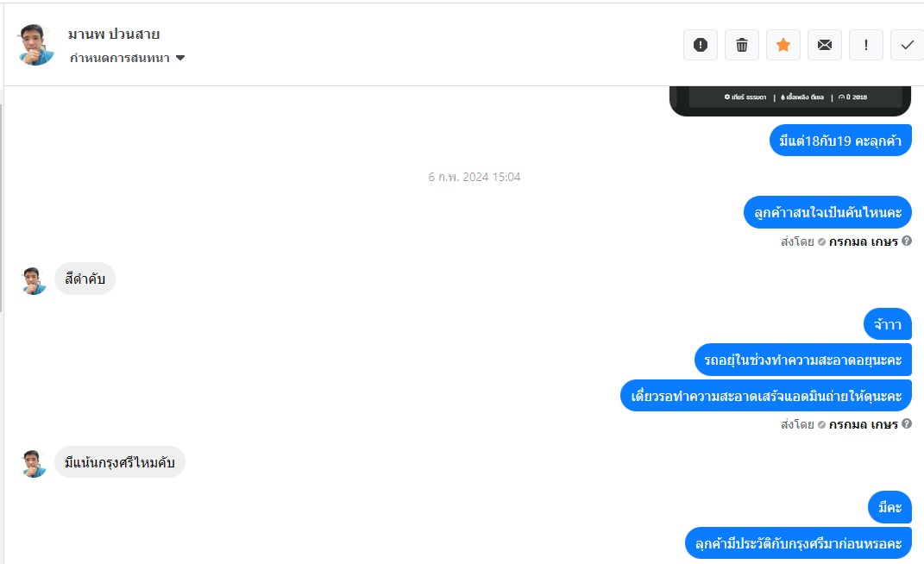Image resolution: width=924 pixels, height=564 pixels.
Task: Click first sender name กรกมล เกษร
Action: pyautogui.click(x=864, y=241)
